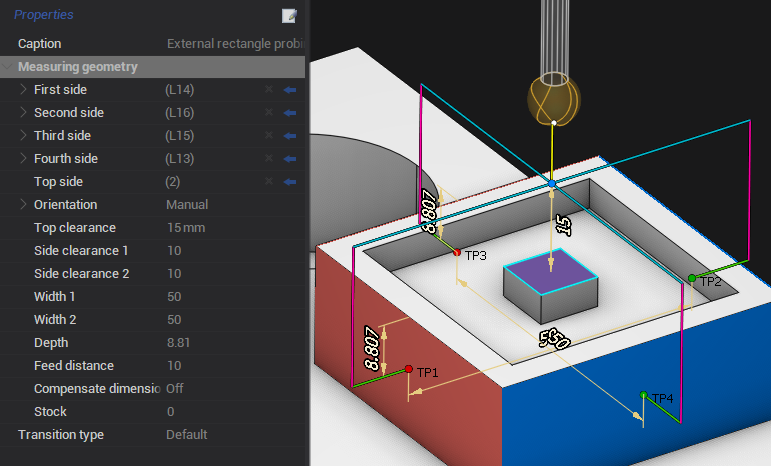
Task: Toggle the Compensate dimension Off value
Action: coord(175,389)
